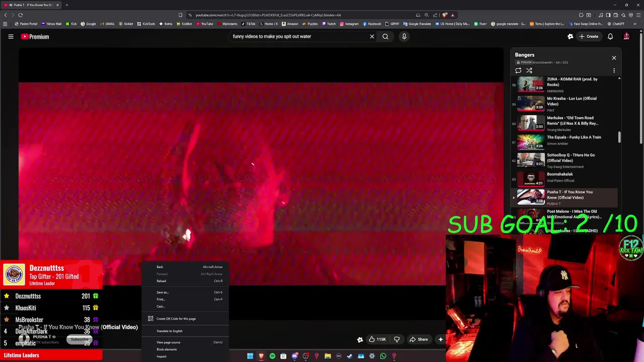Choose Cast... in context menu
The height and width of the screenshot is (362, 644).
coord(185,306)
